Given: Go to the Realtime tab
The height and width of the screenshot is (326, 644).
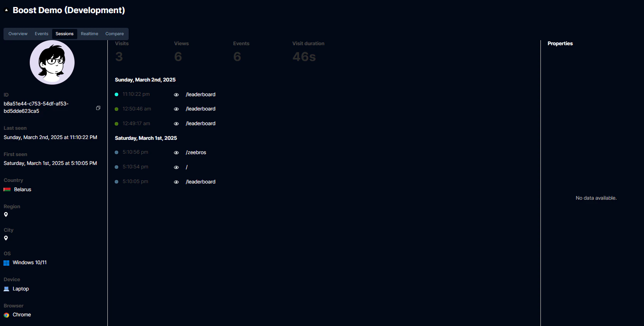Looking at the screenshot, I should coord(89,34).
